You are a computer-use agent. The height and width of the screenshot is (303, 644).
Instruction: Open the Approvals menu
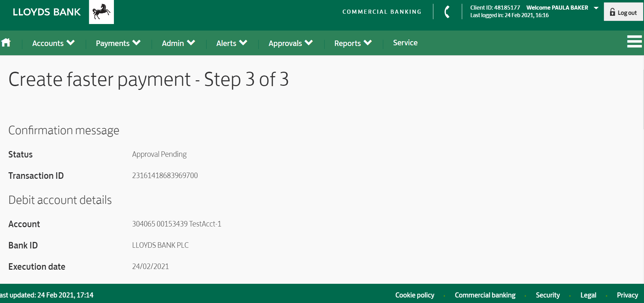point(291,43)
